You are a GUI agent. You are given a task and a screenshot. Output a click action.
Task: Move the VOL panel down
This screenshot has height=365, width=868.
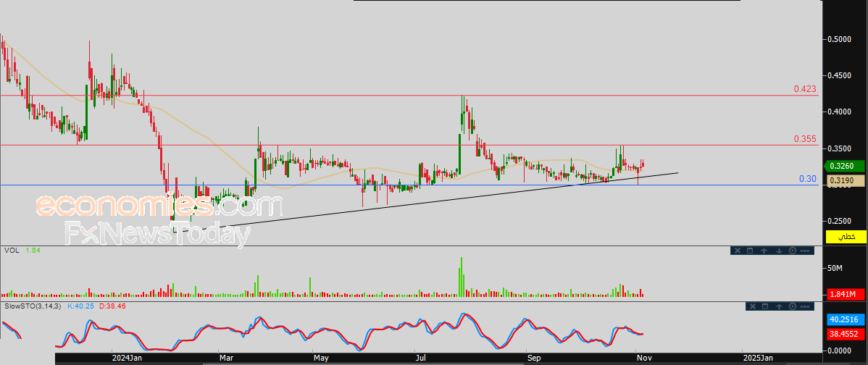[780, 251]
